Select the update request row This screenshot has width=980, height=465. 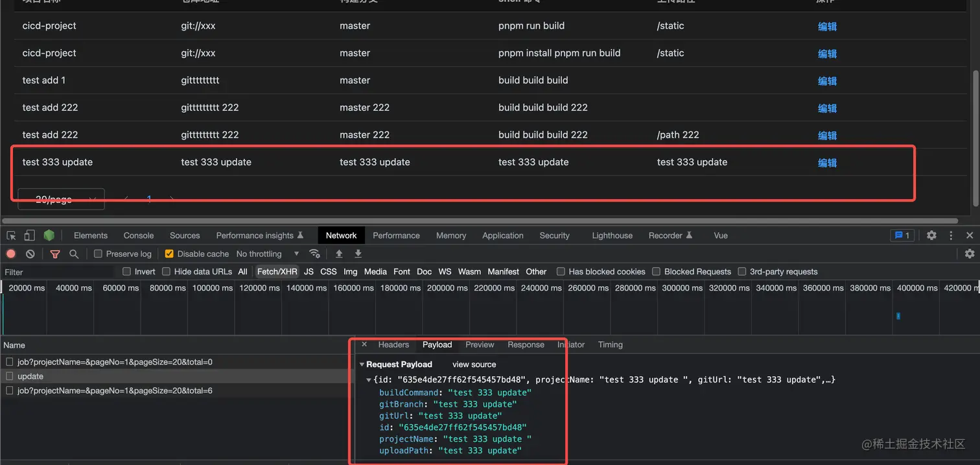tap(175, 376)
